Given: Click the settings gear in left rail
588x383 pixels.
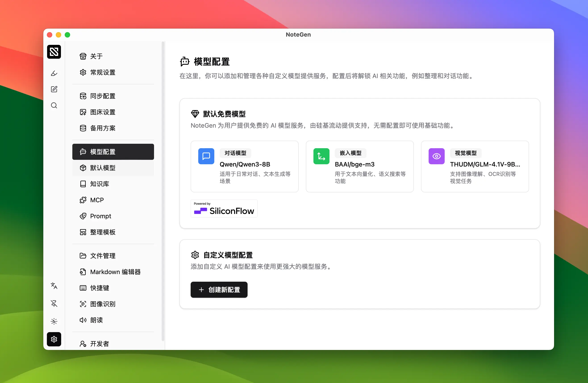Looking at the screenshot, I should coord(54,339).
